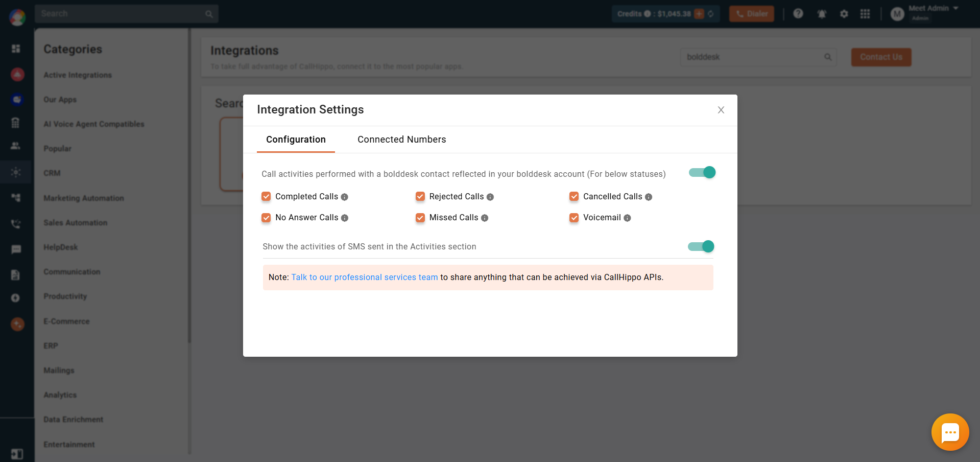Switch to the Connected Numbers tab
This screenshot has height=462, width=980.
(x=401, y=140)
